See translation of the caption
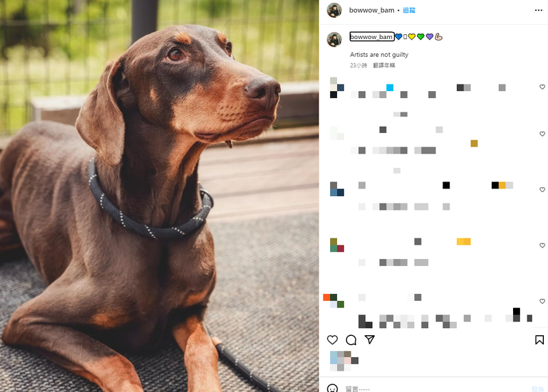This screenshot has height=392, width=548. coord(384,65)
